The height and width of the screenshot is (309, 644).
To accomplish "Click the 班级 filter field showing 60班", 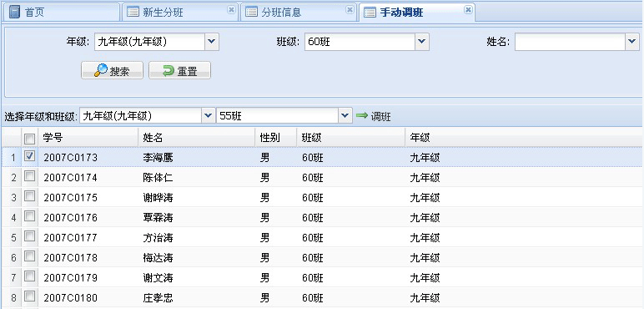I will tap(360, 42).
